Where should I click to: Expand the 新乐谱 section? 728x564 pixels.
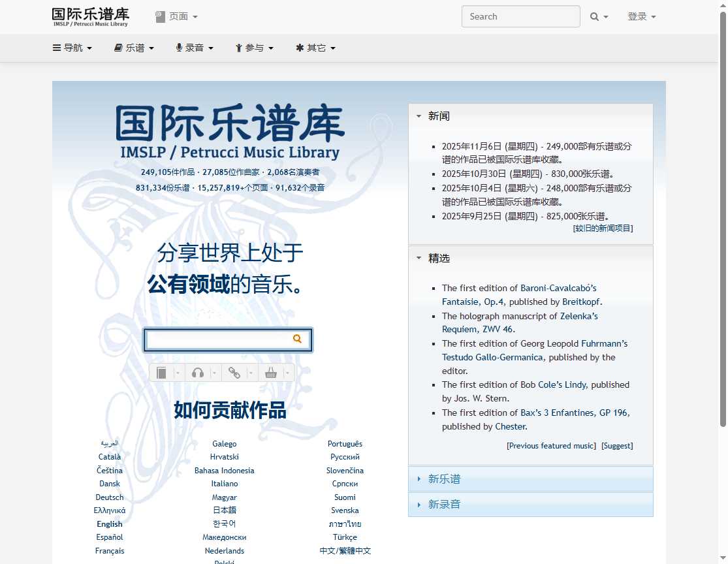point(444,479)
